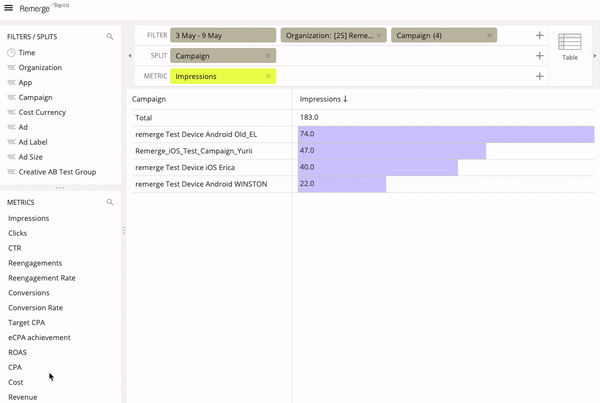This screenshot has height=403, width=600.
Task: Choose the CTR metric from list
Action: point(15,248)
